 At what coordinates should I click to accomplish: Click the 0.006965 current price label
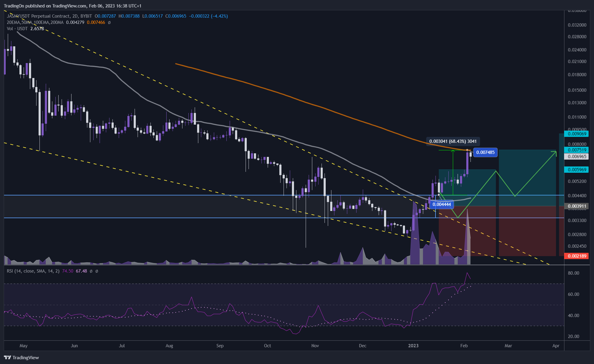point(577,157)
